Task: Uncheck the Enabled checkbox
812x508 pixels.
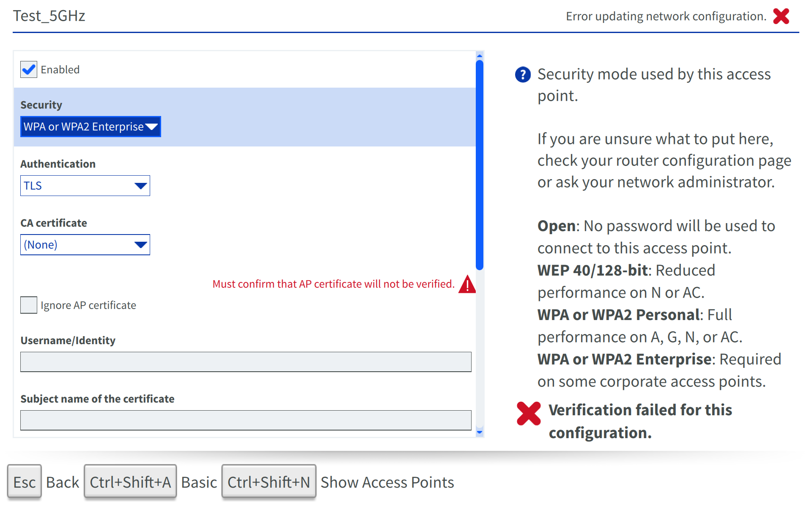Action: click(x=29, y=69)
